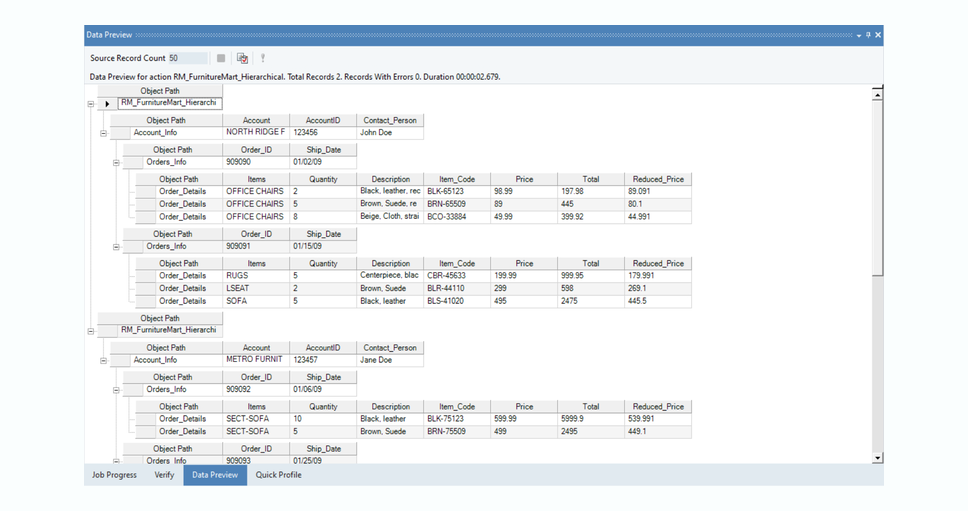Select the Total cell 197.98
Image resolution: width=968 pixels, height=511 pixels.
point(591,191)
